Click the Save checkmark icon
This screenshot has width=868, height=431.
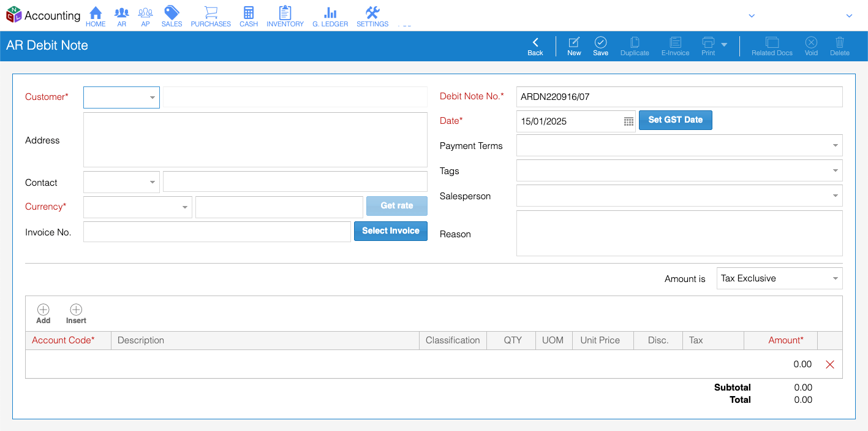[x=600, y=42]
